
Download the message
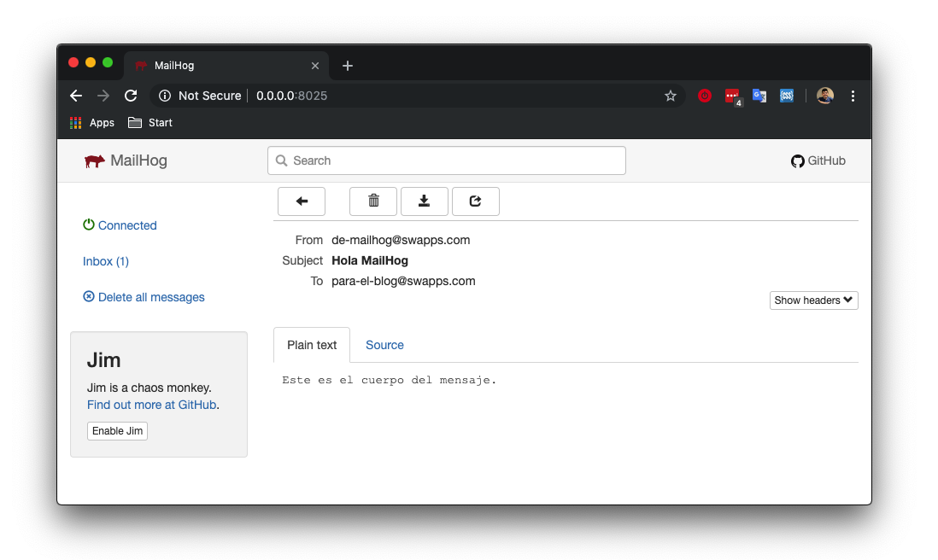pyautogui.click(x=424, y=201)
